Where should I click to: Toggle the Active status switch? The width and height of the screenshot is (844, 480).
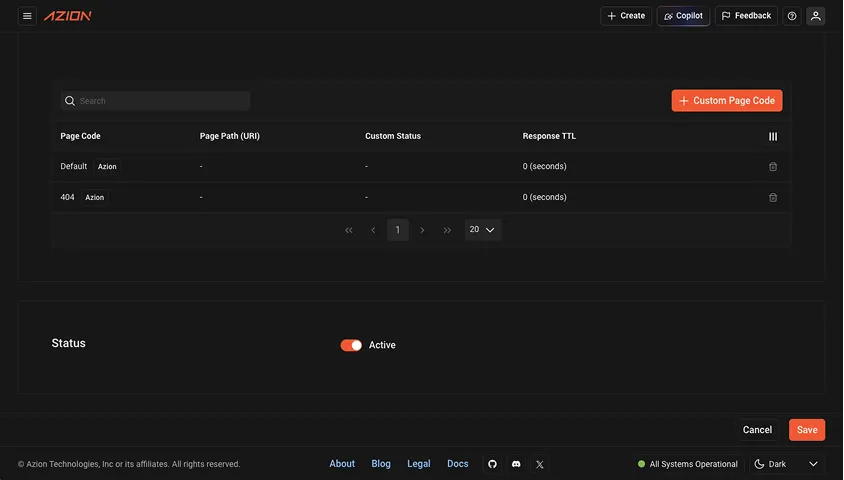click(x=351, y=345)
